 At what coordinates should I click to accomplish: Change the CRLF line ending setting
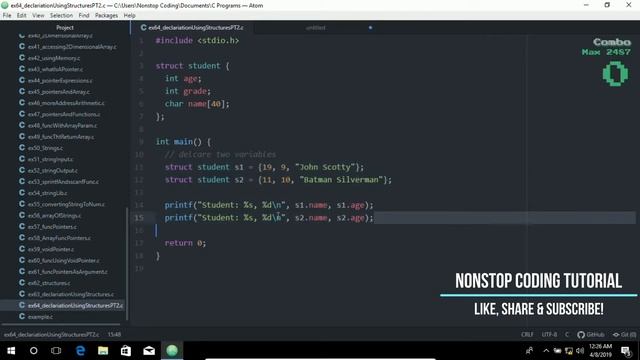(x=527, y=334)
